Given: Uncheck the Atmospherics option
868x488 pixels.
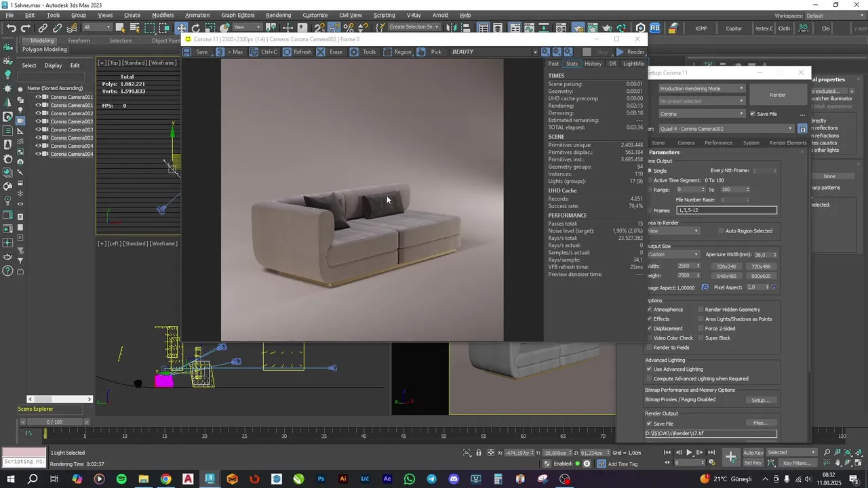Looking at the screenshot, I should [650, 310].
